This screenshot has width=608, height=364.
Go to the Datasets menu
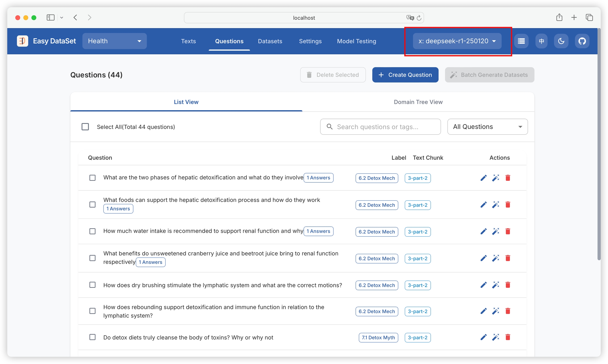(270, 41)
